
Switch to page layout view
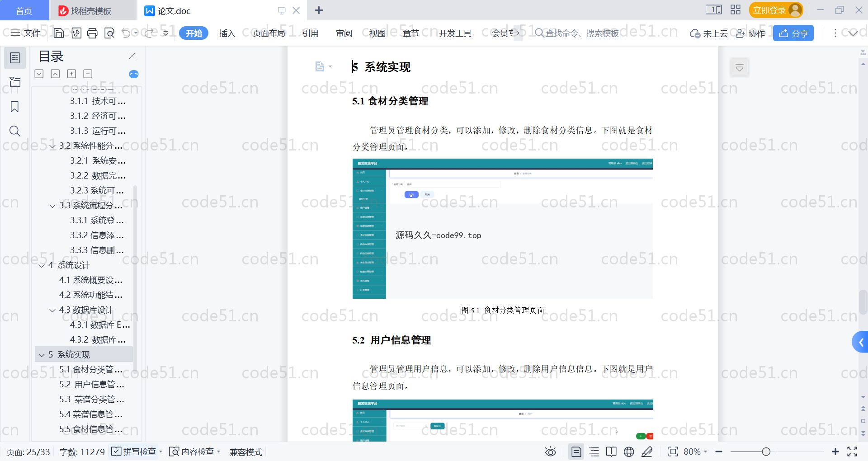[x=576, y=452]
